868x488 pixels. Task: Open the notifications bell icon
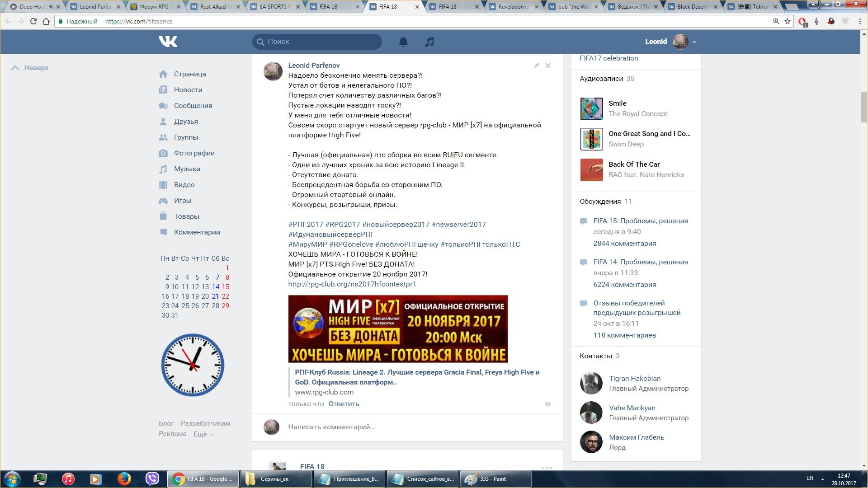click(403, 42)
